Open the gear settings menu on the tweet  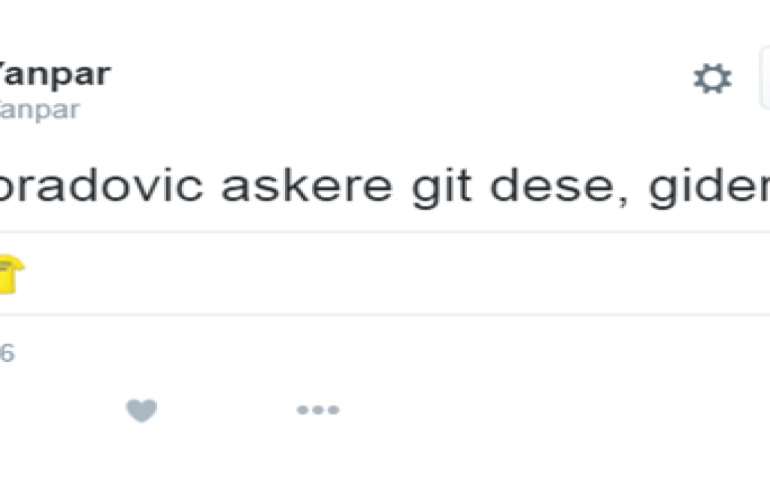click(x=713, y=78)
